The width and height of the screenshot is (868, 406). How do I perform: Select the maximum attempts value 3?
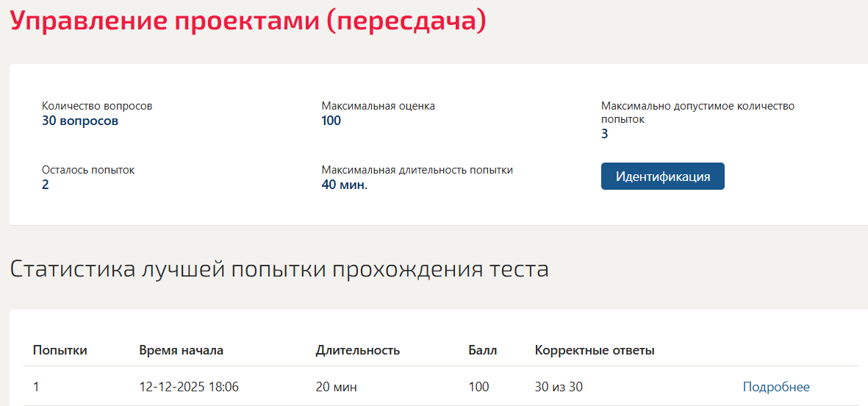(x=604, y=134)
